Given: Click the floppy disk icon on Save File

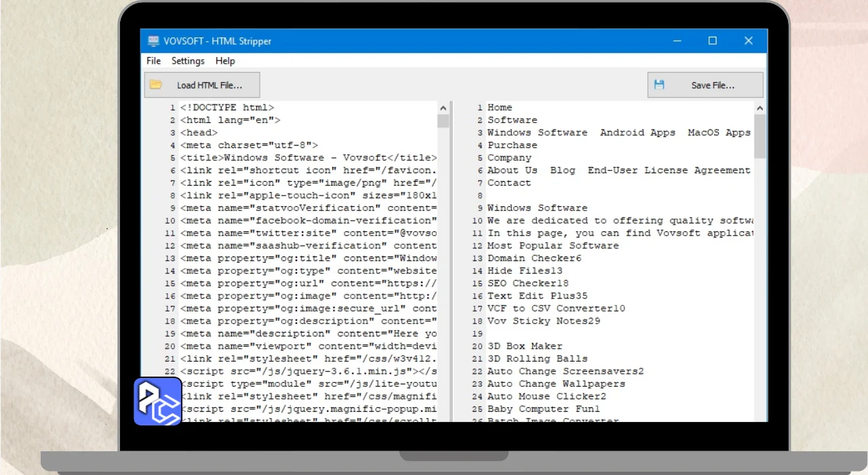Looking at the screenshot, I should click(659, 85).
